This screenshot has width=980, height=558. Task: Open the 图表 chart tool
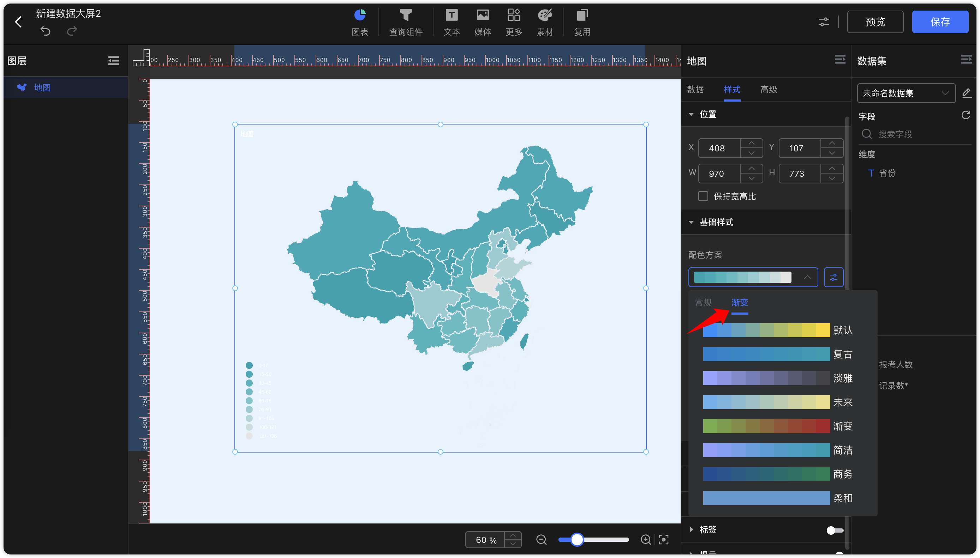[360, 22]
